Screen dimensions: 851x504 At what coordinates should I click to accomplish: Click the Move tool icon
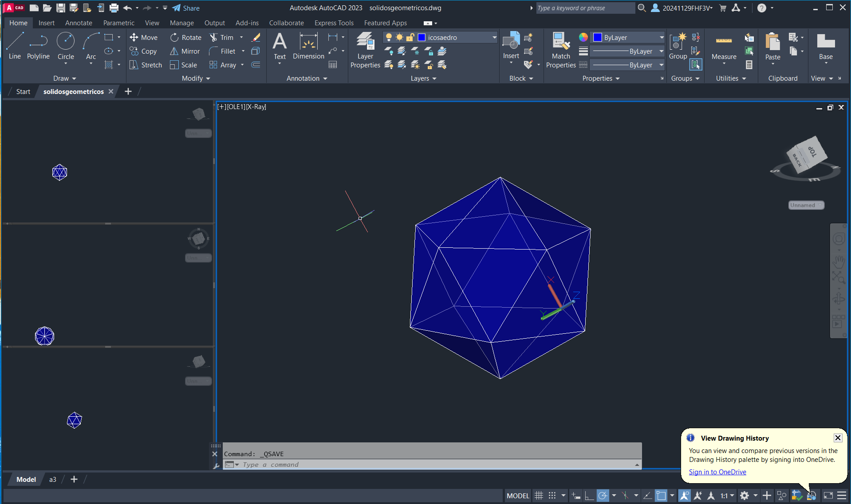coord(134,38)
